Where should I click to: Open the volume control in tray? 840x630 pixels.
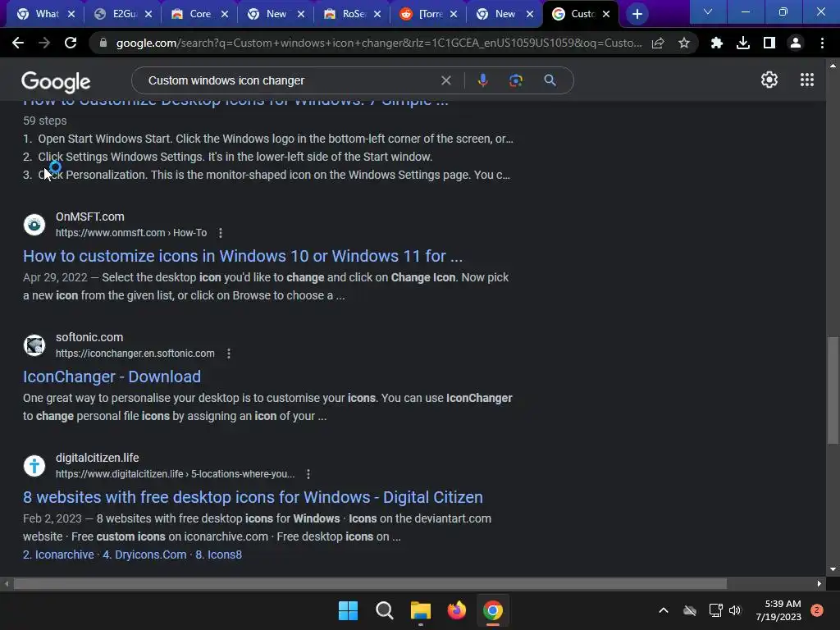tap(735, 610)
